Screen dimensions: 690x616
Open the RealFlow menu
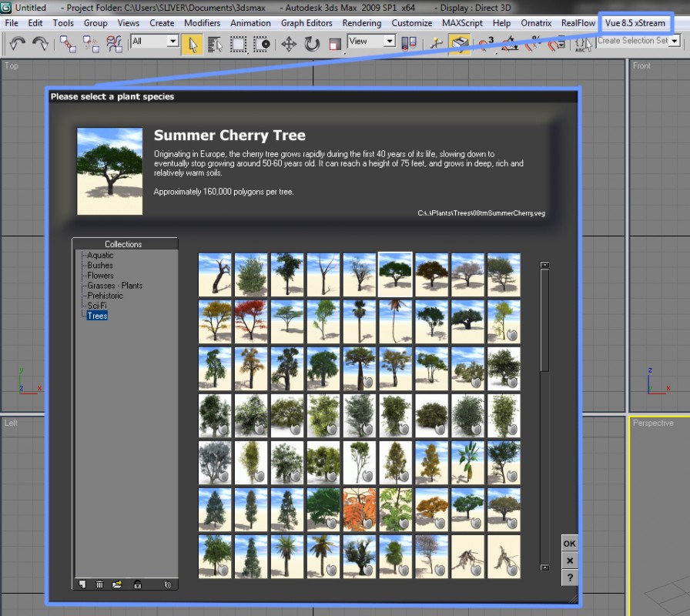click(x=578, y=23)
